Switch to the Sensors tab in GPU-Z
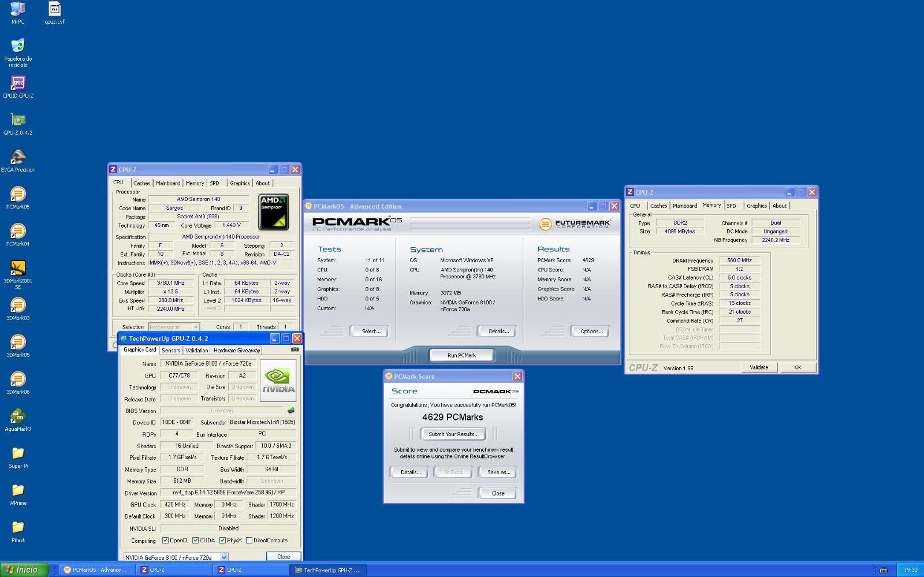 tap(171, 351)
